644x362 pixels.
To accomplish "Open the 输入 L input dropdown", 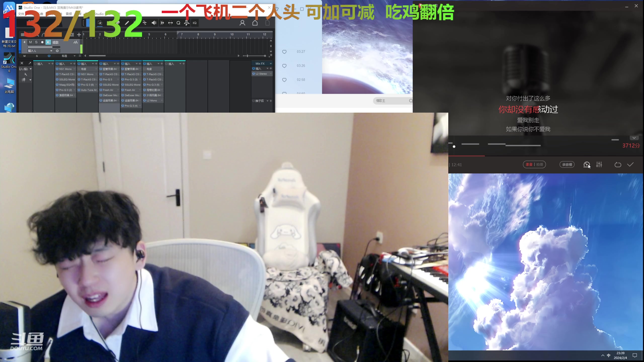I will (51, 51).
